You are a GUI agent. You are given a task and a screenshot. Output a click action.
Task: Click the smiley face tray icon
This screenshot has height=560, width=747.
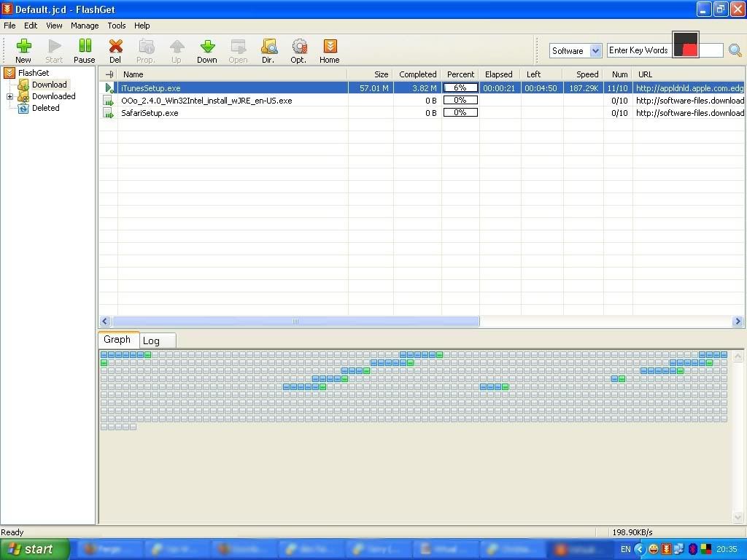654,549
